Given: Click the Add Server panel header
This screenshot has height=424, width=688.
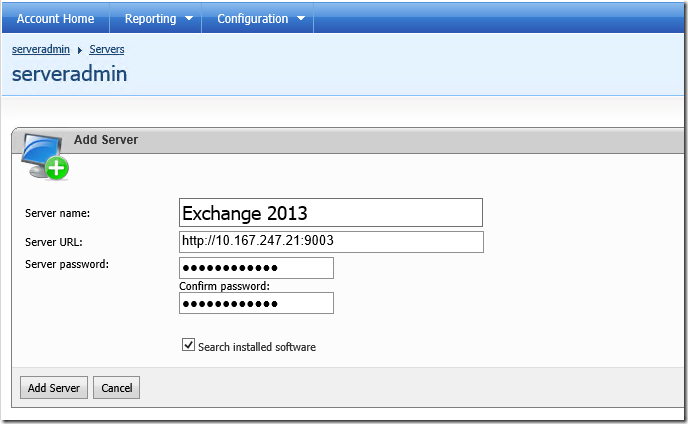Looking at the screenshot, I should point(106,140).
